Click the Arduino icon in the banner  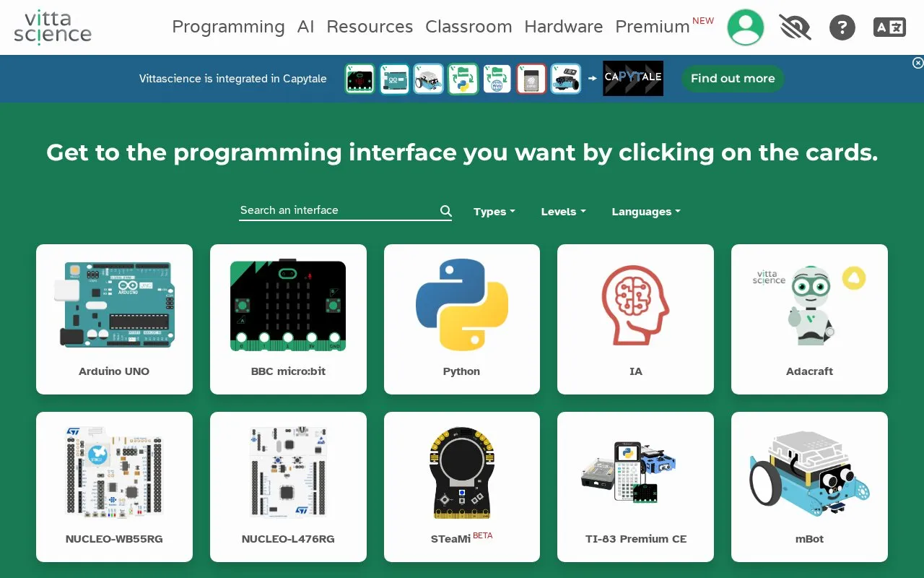point(394,79)
